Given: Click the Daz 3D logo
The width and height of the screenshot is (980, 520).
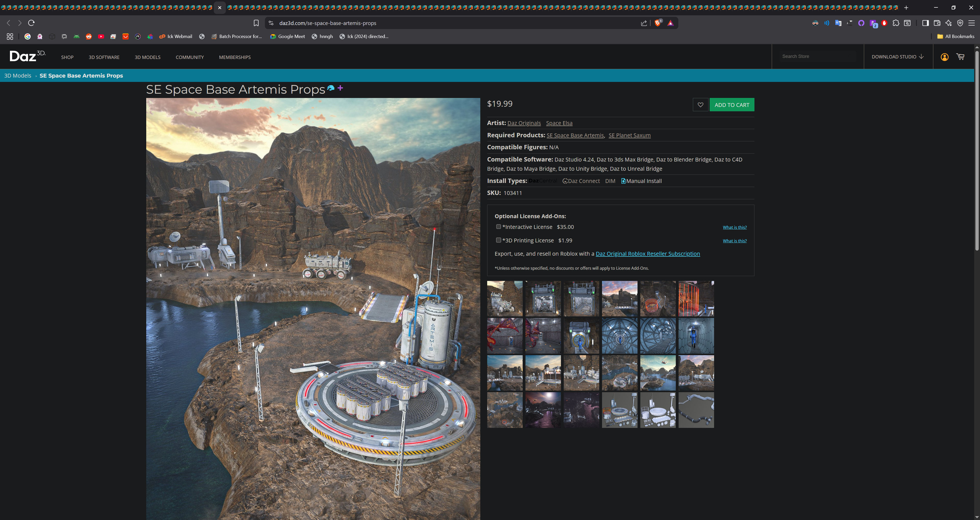Looking at the screenshot, I should coord(27,56).
